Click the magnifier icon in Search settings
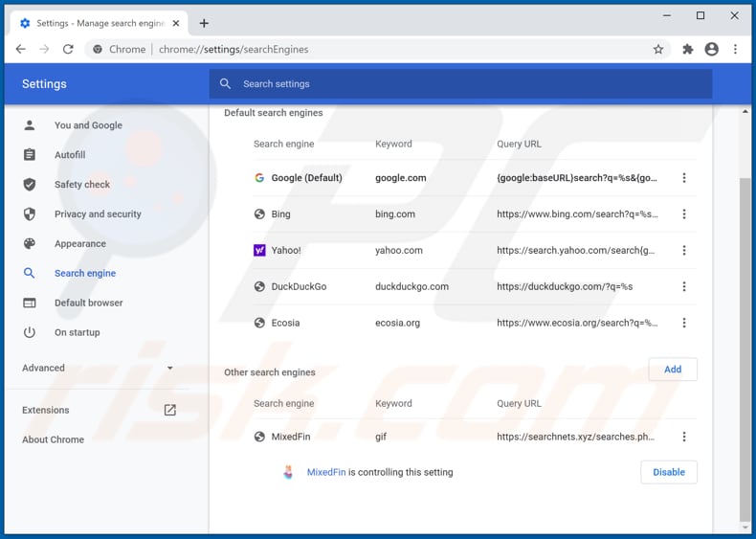The image size is (756, 539). tap(225, 84)
